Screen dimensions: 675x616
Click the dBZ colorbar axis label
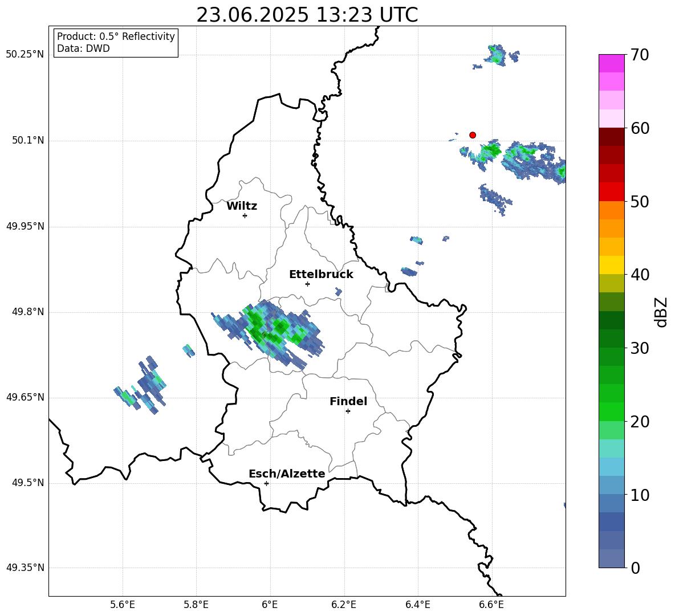click(662, 312)
